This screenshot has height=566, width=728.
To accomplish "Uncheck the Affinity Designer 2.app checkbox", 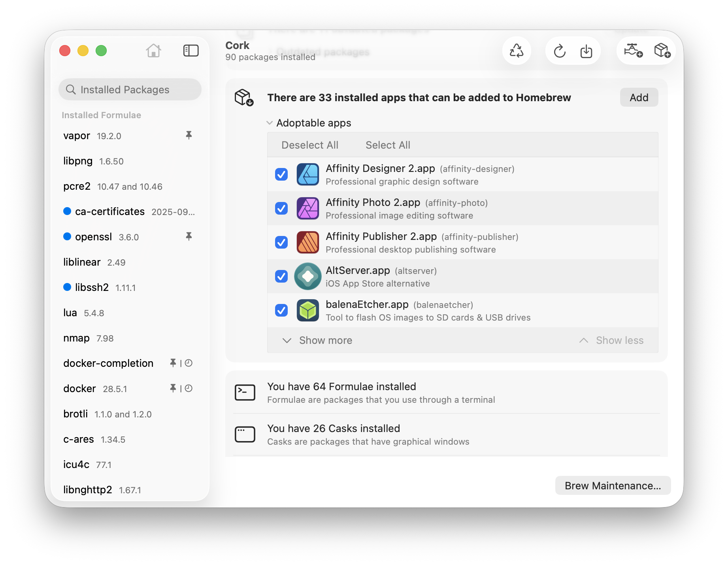I will (x=281, y=174).
